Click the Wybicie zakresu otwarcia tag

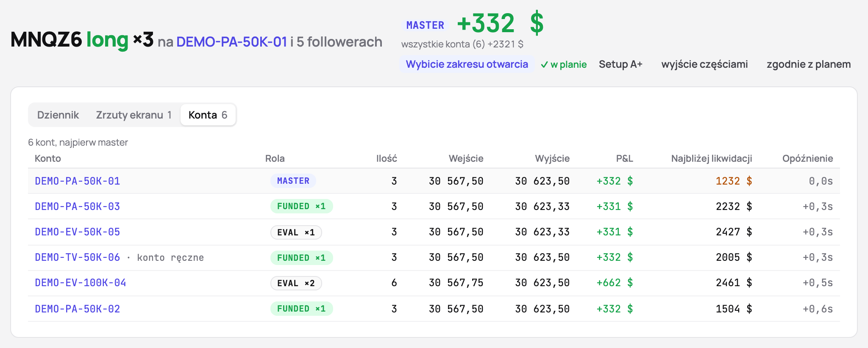coord(467,64)
